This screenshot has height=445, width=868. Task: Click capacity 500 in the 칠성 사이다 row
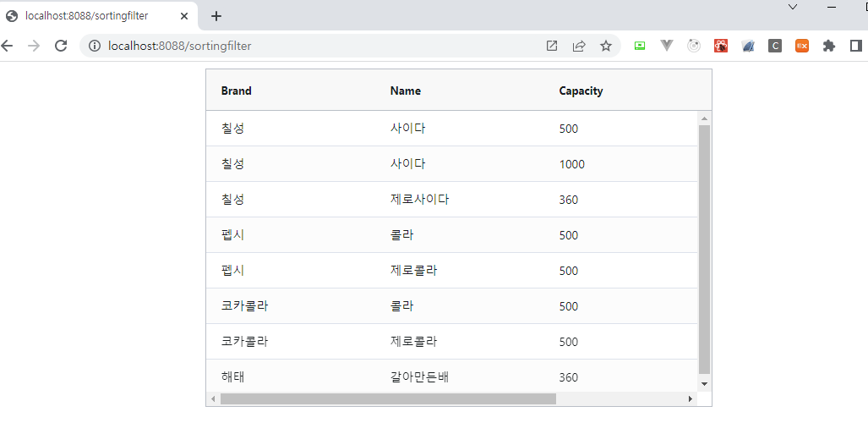pos(569,129)
